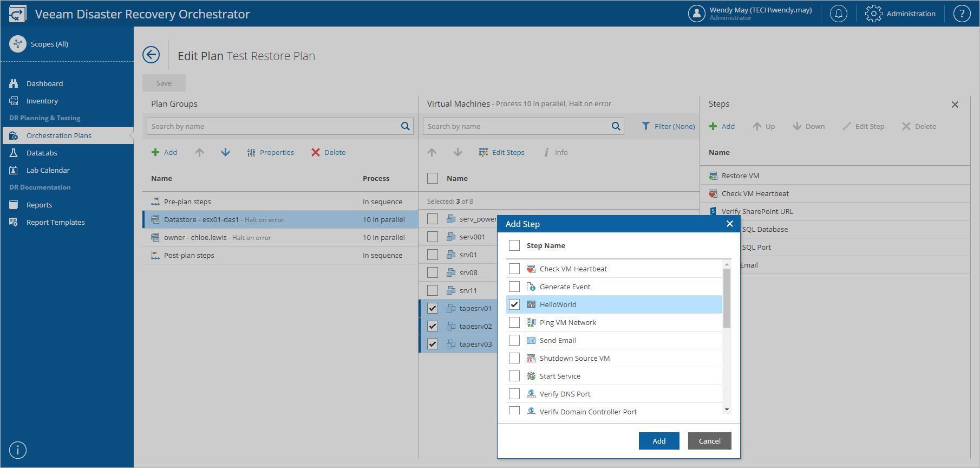Click Edit Steps in VM toolbar
The height and width of the screenshot is (468, 980).
pos(501,152)
